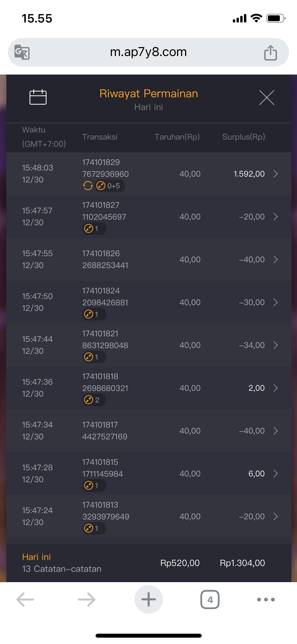Expand the 15:48:03 record with 1.592,00 surplus
This screenshot has width=297, height=644.
tap(276, 174)
